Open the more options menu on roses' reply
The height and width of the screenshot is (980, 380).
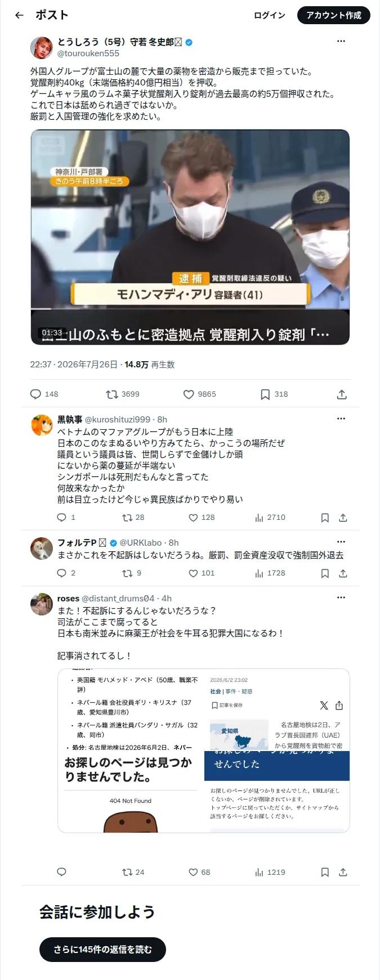[x=341, y=597]
